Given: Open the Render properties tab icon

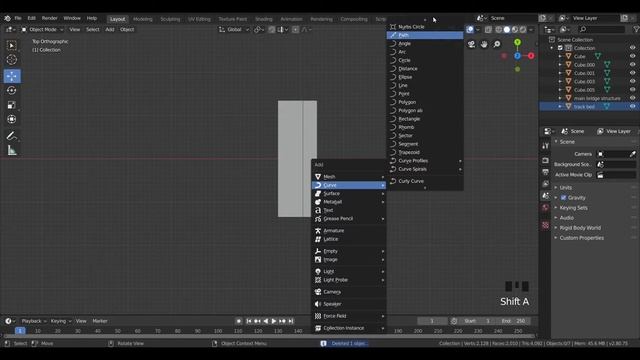Looking at the screenshot, I should (x=545, y=160).
